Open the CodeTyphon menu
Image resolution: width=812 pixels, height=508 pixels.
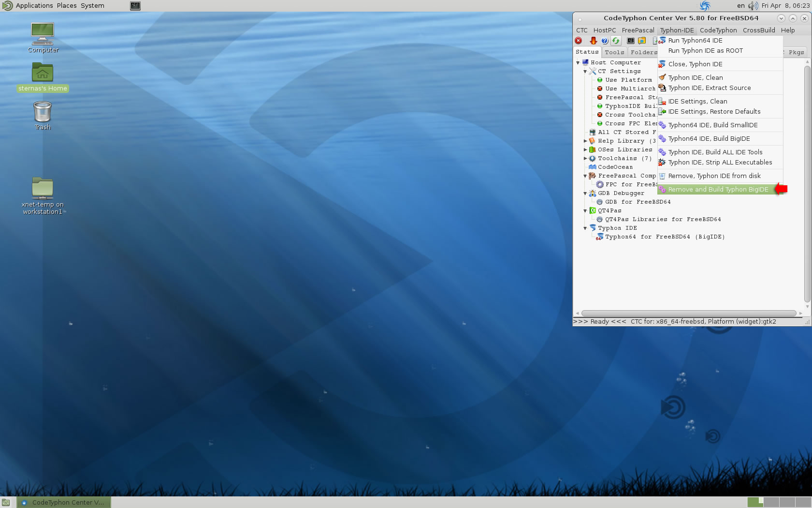coord(718,30)
